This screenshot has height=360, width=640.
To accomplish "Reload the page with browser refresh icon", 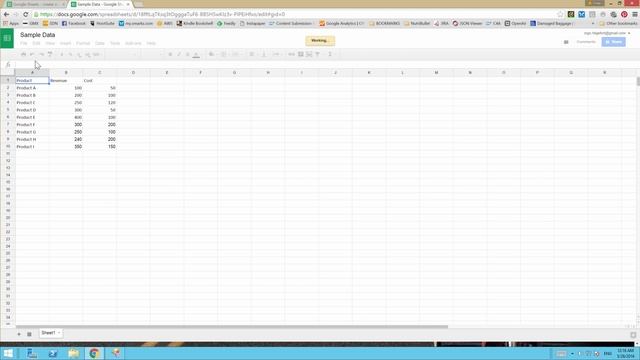I will (25, 14).
